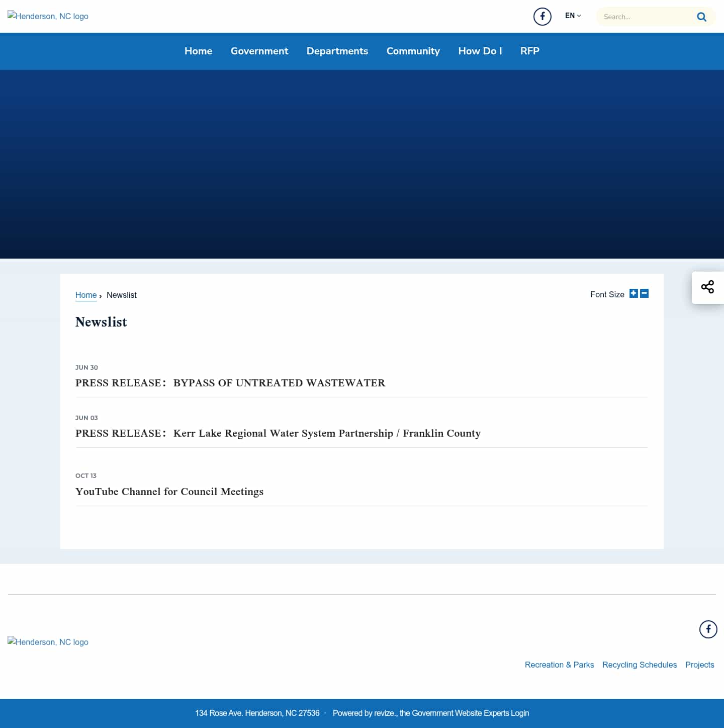Click the Font Size label

[x=607, y=294]
